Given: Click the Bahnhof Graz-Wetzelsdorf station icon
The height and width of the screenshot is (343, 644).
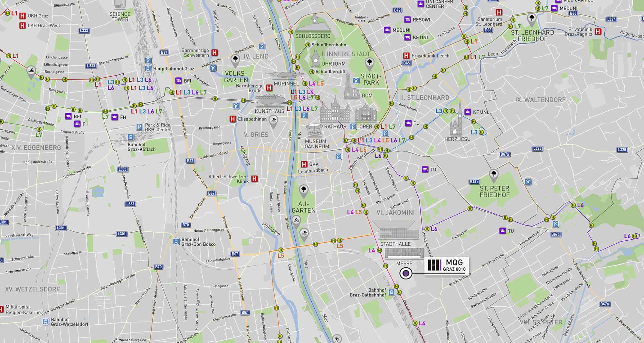Looking at the screenshot, I should (x=46, y=321).
